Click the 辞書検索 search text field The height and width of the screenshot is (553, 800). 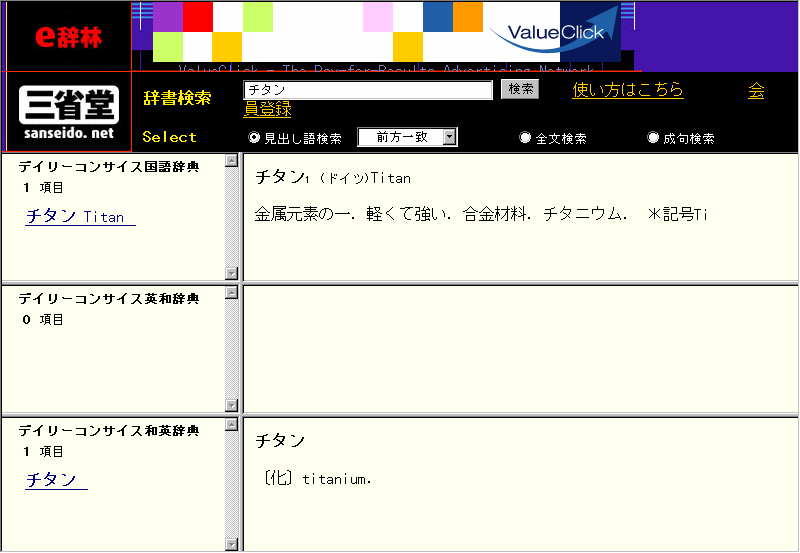(x=368, y=90)
